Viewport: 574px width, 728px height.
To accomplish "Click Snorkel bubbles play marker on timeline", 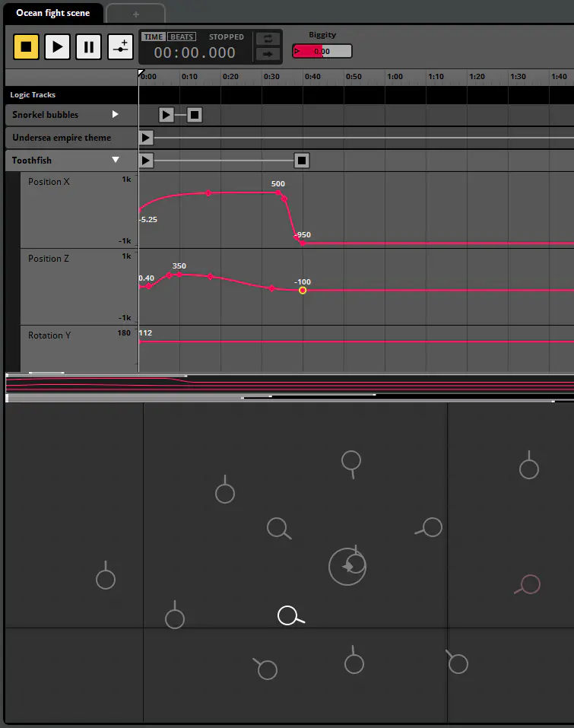I will tap(166, 115).
